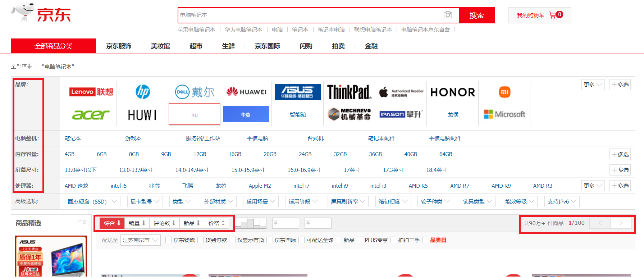This screenshot has width=644, height=278.
Task: Filter by Apple Authorized Reseller logo
Action: tap(401, 92)
